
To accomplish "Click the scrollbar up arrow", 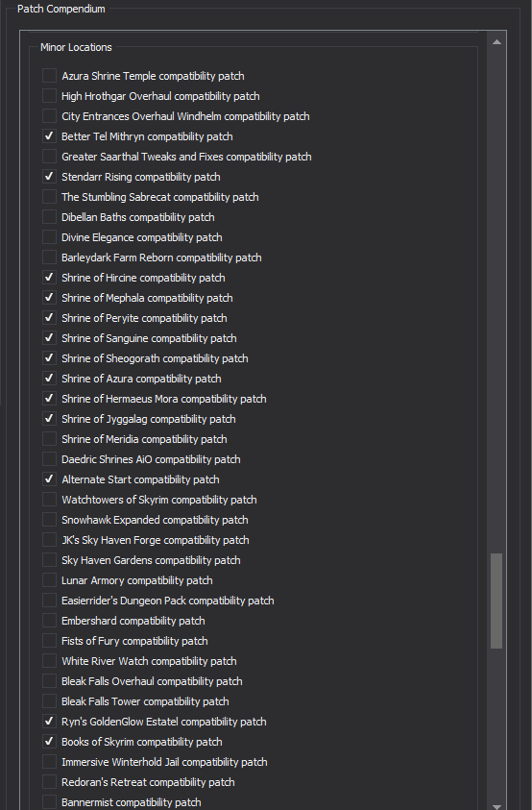I will pos(496,42).
